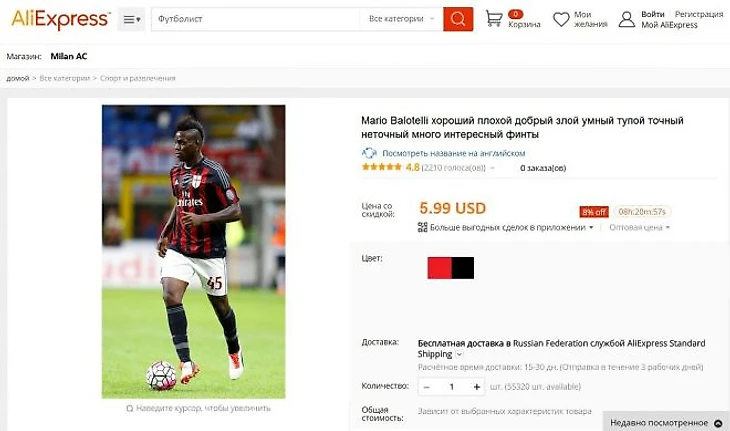Open the hamburger categories menu button

pyautogui.click(x=131, y=19)
